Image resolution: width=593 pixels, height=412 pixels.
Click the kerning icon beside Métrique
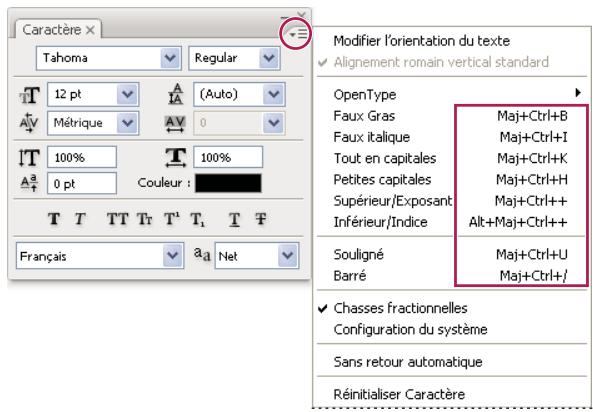(29, 123)
